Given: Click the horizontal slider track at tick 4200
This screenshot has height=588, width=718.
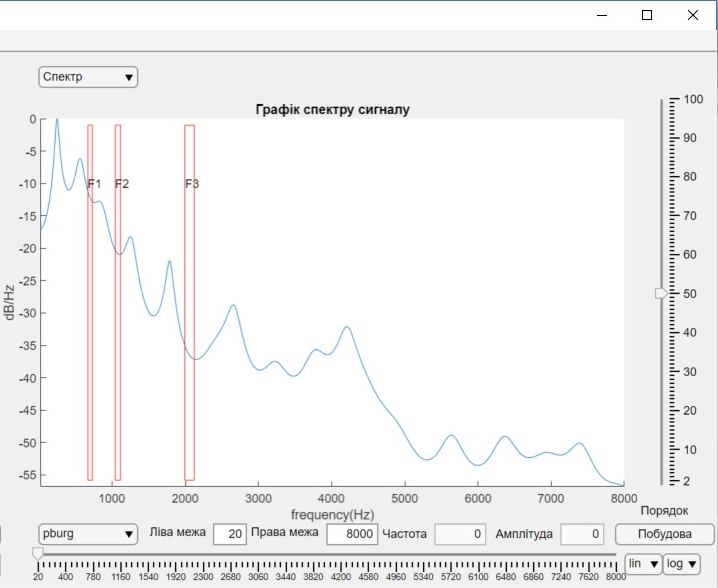Looking at the screenshot, I should [341, 553].
